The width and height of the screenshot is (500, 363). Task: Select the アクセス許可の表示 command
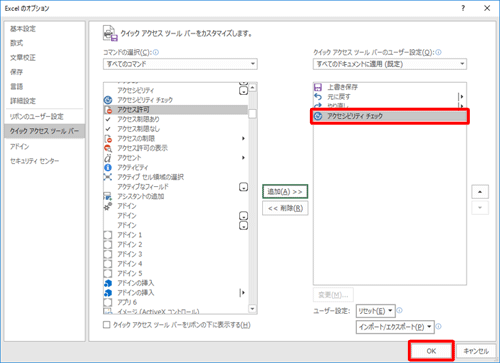(176, 148)
